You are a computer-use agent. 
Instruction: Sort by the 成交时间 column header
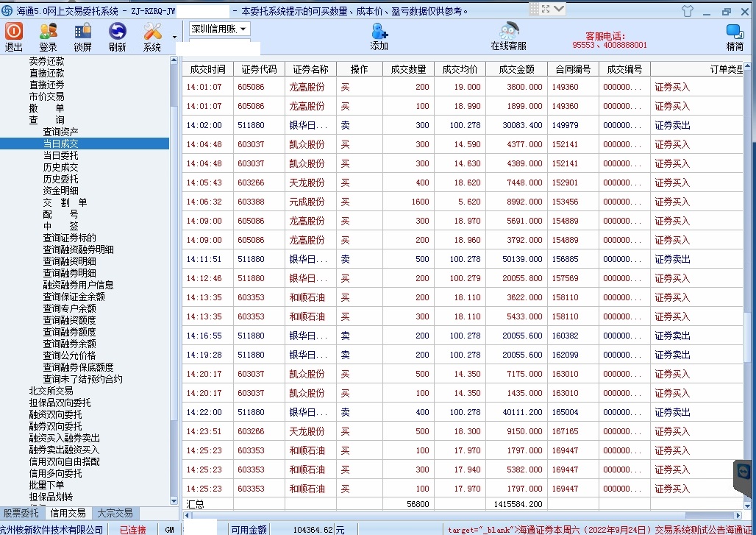pyautogui.click(x=207, y=69)
